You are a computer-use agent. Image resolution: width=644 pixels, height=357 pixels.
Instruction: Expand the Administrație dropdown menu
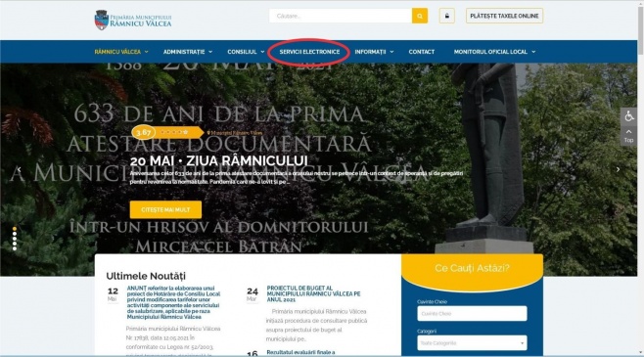[x=188, y=52]
